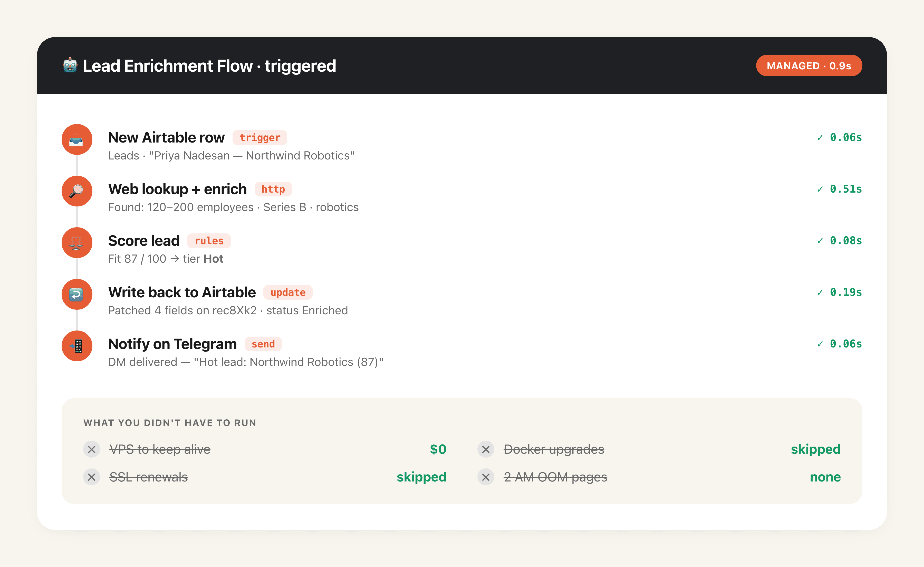Image resolution: width=924 pixels, height=567 pixels.
Task: Click the trigger tag
Action: click(x=260, y=137)
